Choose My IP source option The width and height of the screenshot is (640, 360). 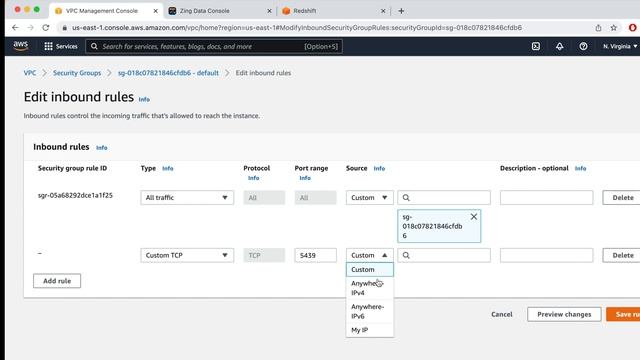[370, 330]
